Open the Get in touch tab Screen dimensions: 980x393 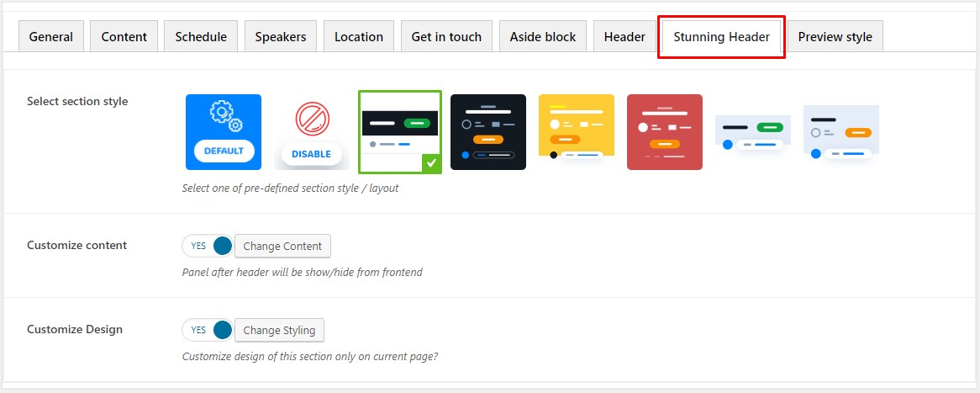pos(446,36)
